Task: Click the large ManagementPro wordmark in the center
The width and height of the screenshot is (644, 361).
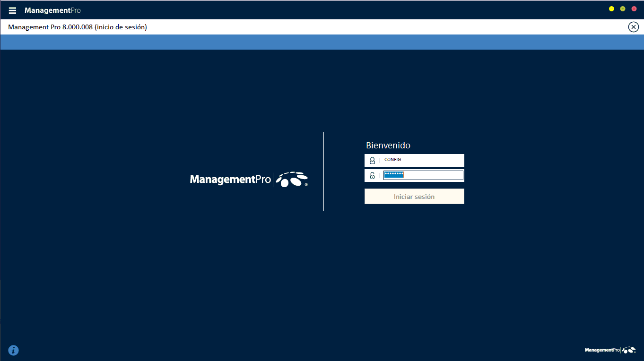Action: click(230, 180)
